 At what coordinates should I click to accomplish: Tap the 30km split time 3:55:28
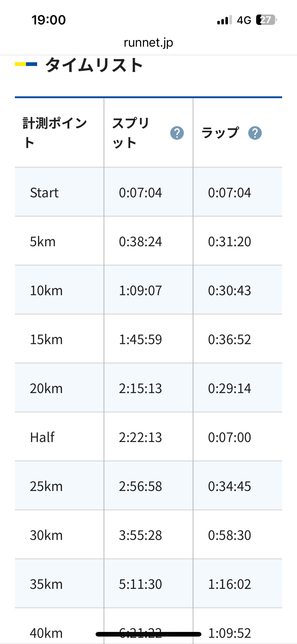[x=140, y=535]
